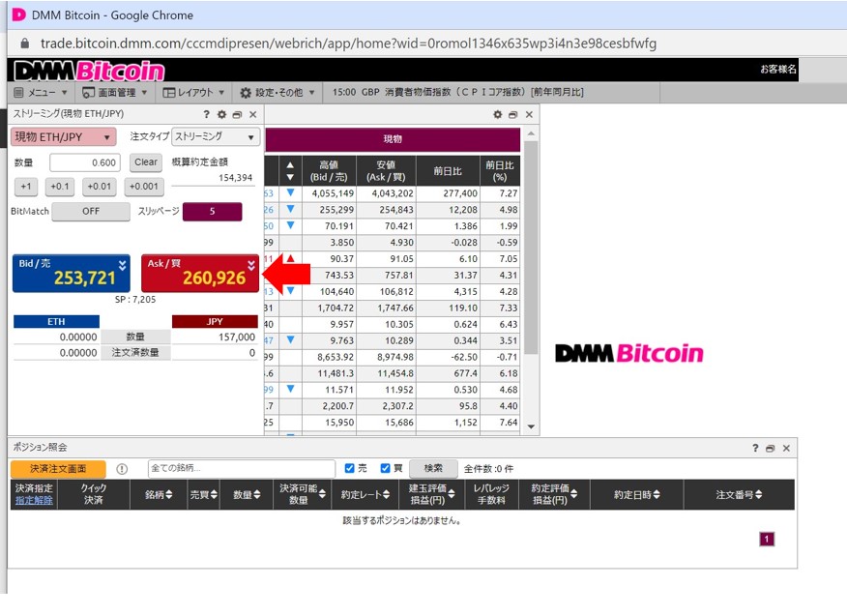847x616 pixels.
Task: Add quantity with the +1 button
Action: (25, 187)
